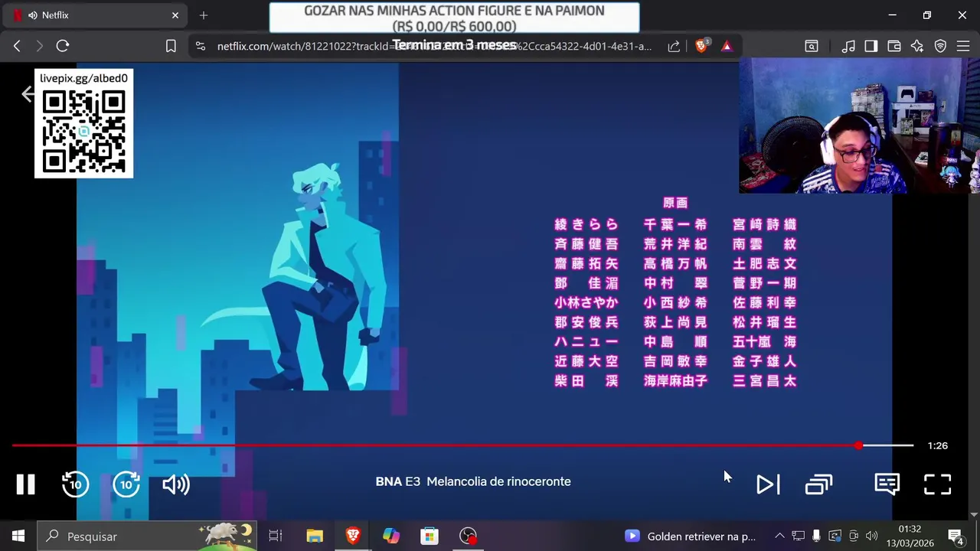The width and height of the screenshot is (980, 551).
Task: Open Microsoft Store from the taskbar
Action: [430, 536]
